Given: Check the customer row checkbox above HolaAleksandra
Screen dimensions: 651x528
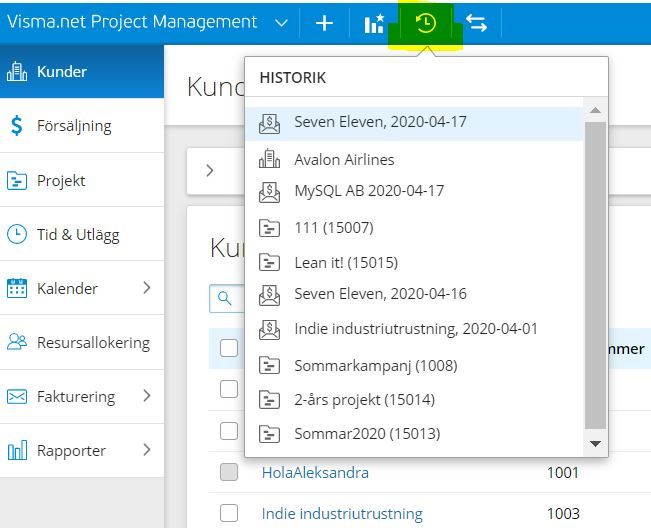Looking at the screenshot, I should (x=229, y=431).
